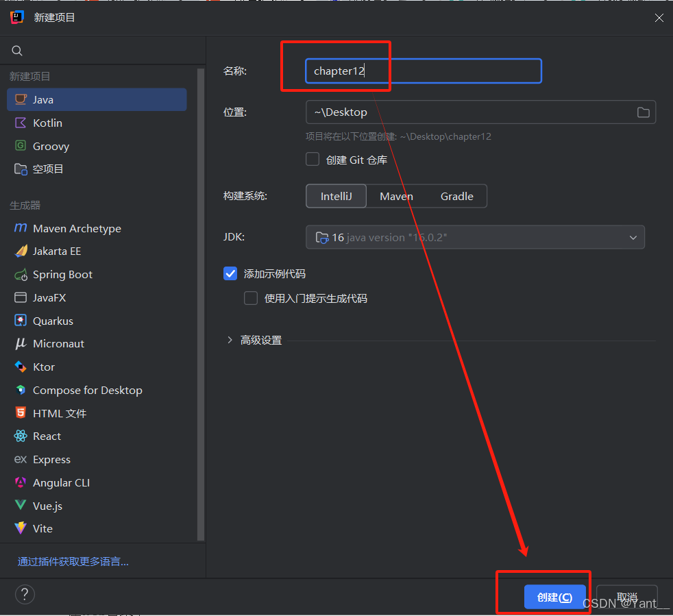The image size is (673, 616).
Task: Click the project name field containing chapter12
Action: pyautogui.click(x=424, y=71)
